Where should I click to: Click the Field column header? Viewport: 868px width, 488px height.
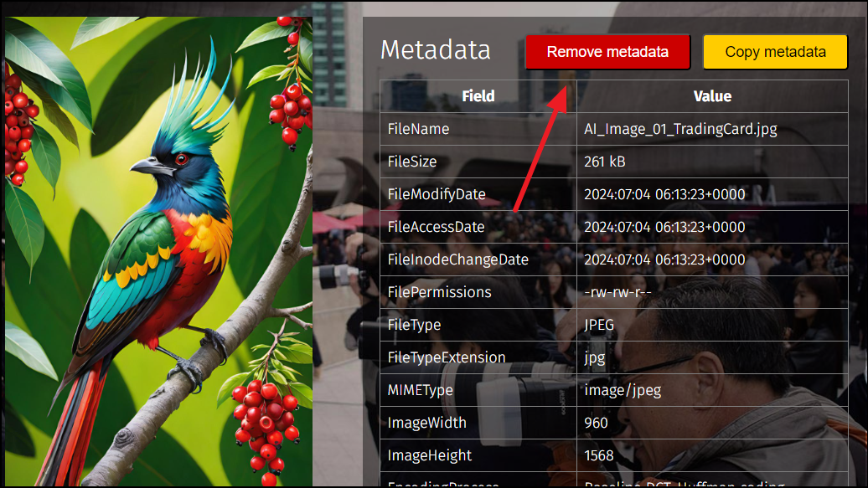[478, 96]
